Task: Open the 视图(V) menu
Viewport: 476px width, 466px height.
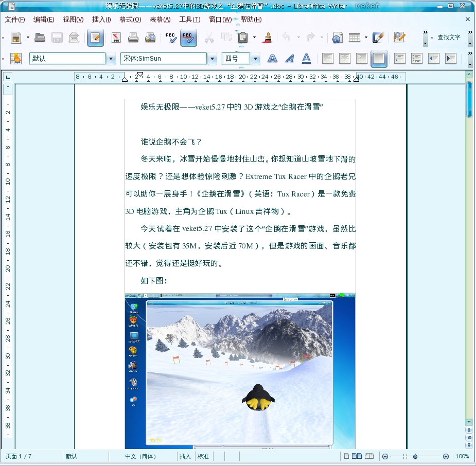Action: pos(73,20)
